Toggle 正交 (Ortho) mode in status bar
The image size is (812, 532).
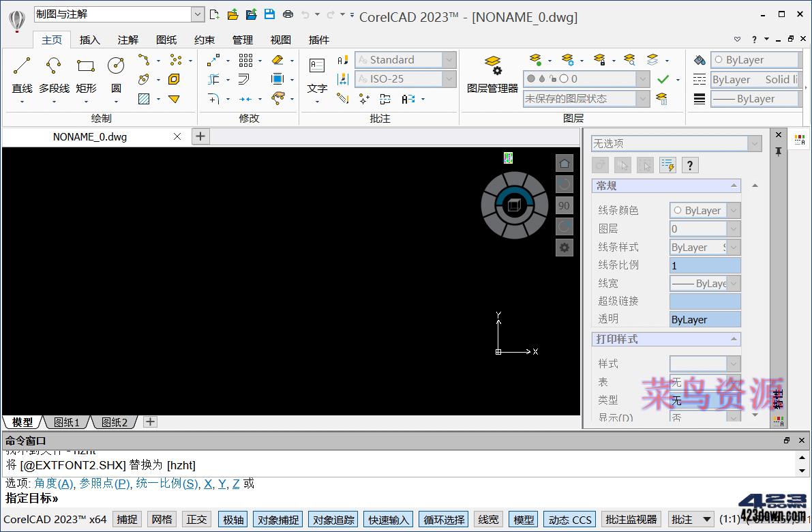click(x=196, y=519)
